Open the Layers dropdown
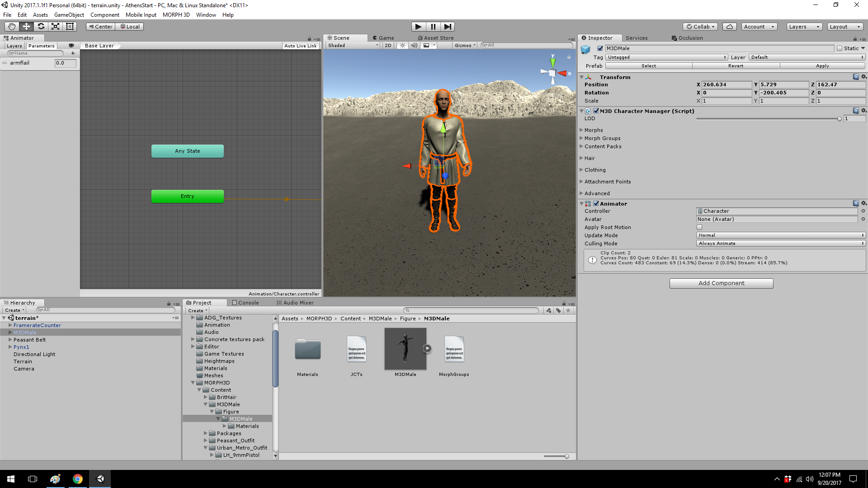 point(804,27)
